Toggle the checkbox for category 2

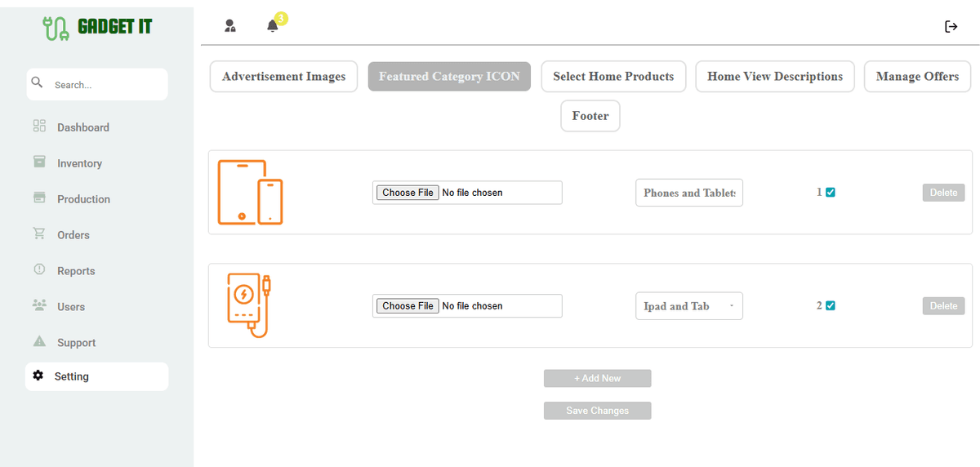(831, 306)
